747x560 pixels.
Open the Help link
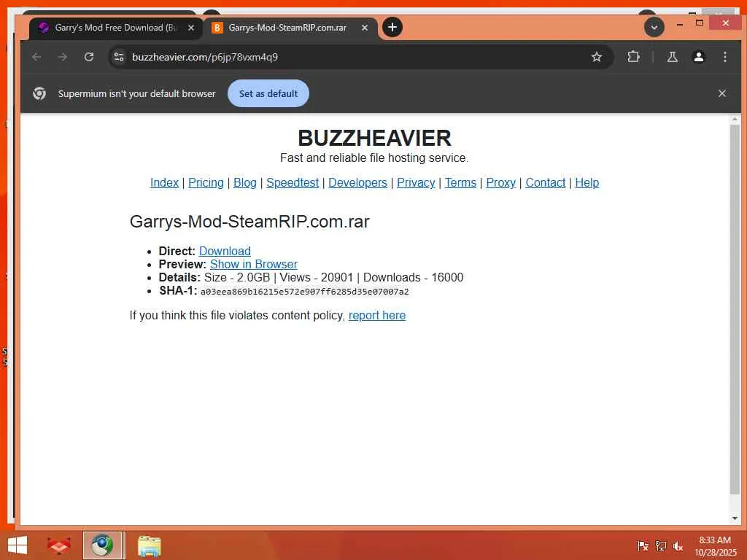(587, 183)
